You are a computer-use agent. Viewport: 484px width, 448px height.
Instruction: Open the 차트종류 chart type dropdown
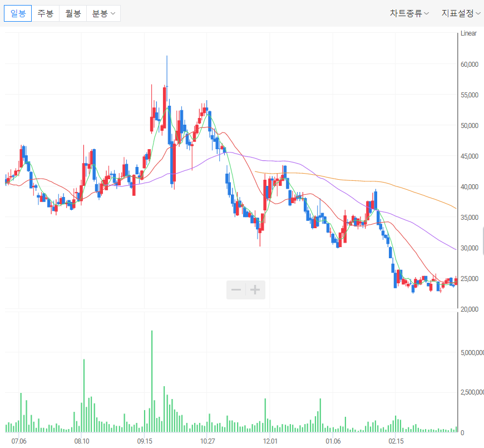click(409, 13)
